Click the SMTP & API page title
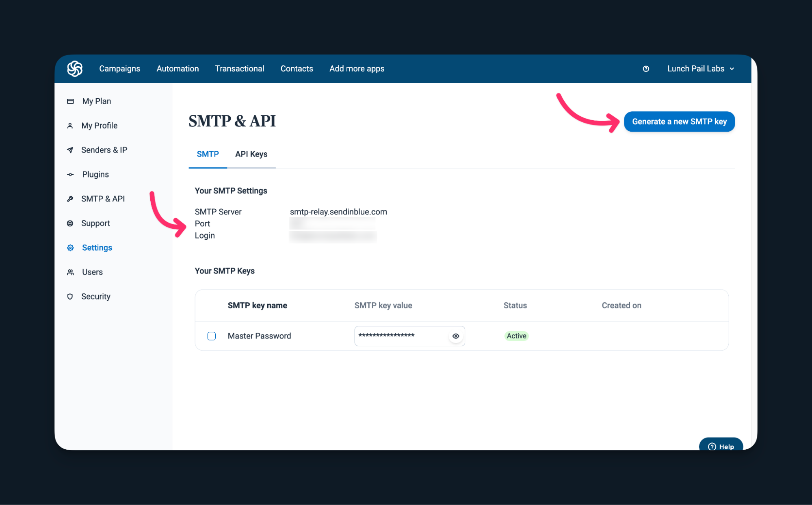812x505 pixels. tap(232, 121)
